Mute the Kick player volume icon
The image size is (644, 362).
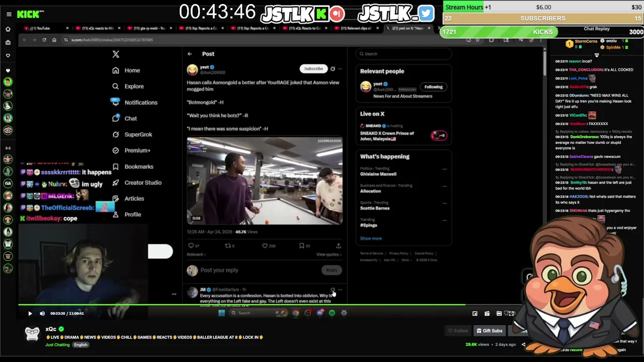point(42,314)
